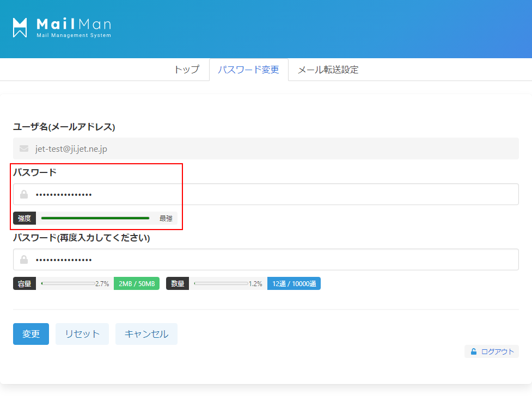
Task: Focus the パスワード input field
Action: 272,194
